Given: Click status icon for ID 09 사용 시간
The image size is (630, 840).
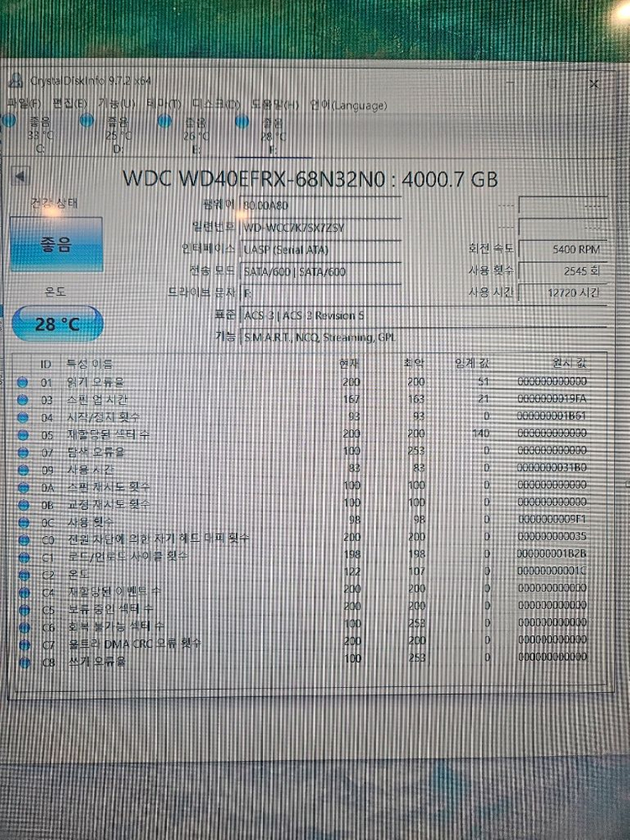Looking at the screenshot, I should (23, 470).
